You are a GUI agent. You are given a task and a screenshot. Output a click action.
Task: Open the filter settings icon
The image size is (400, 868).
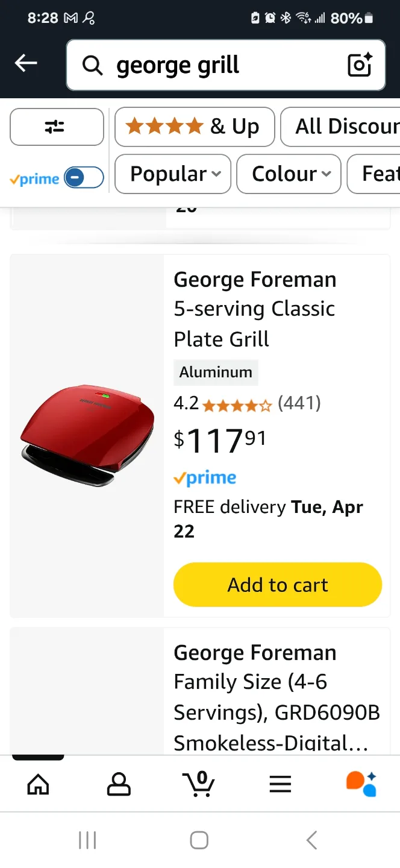57,127
